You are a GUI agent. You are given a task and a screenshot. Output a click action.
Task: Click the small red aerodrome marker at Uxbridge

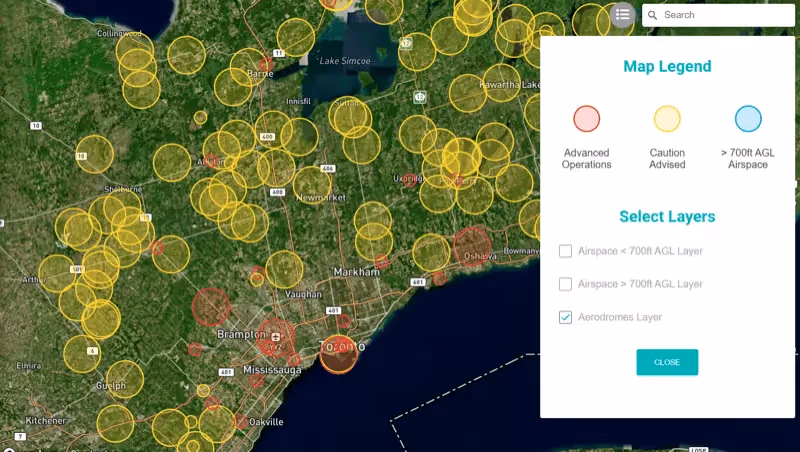tap(409, 181)
